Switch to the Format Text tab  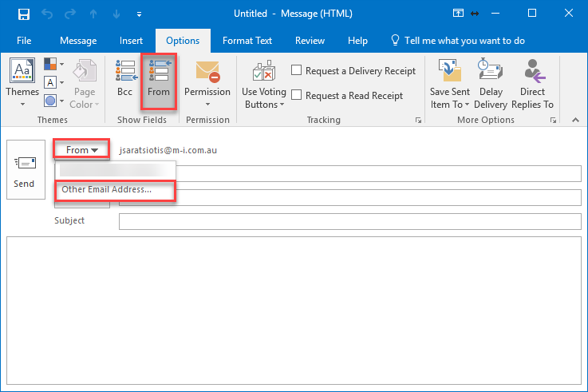247,41
